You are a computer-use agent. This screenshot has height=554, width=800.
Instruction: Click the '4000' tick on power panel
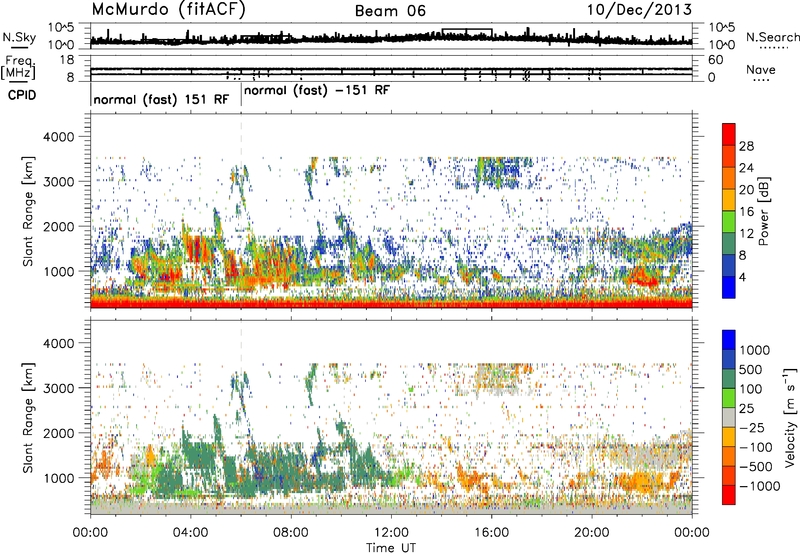coord(58,137)
